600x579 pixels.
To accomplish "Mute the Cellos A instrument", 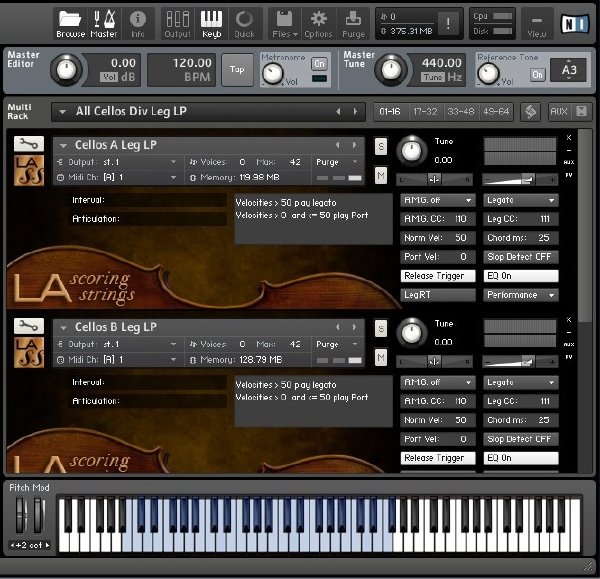I will tap(381, 176).
